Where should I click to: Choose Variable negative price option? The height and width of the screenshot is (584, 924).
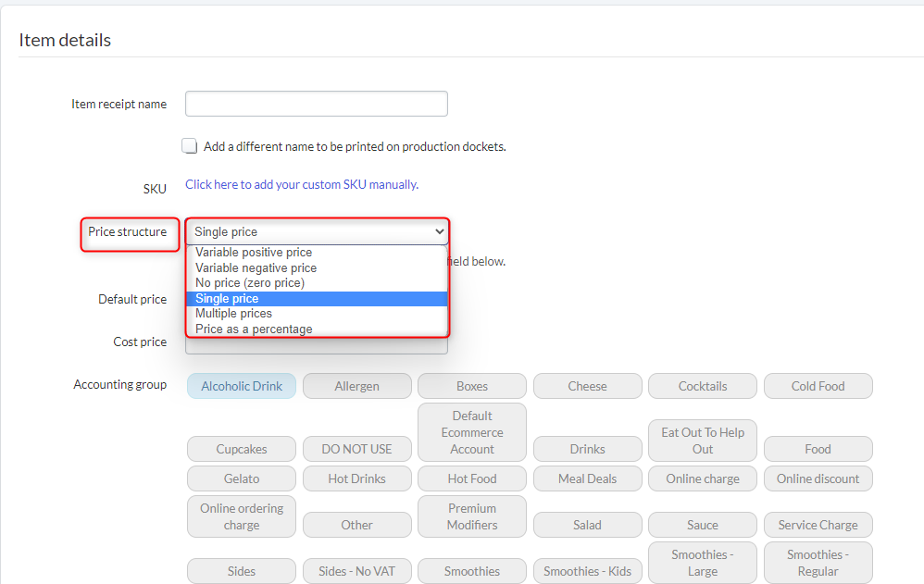point(256,268)
